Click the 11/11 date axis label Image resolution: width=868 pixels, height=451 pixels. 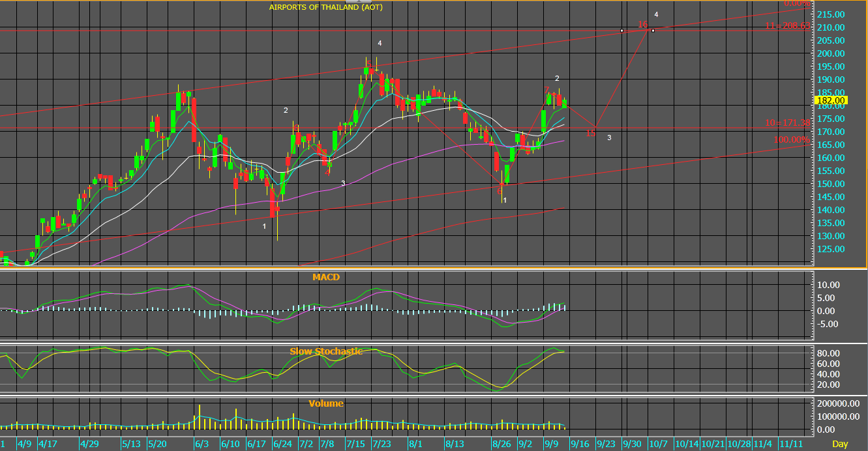(x=792, y=444)
